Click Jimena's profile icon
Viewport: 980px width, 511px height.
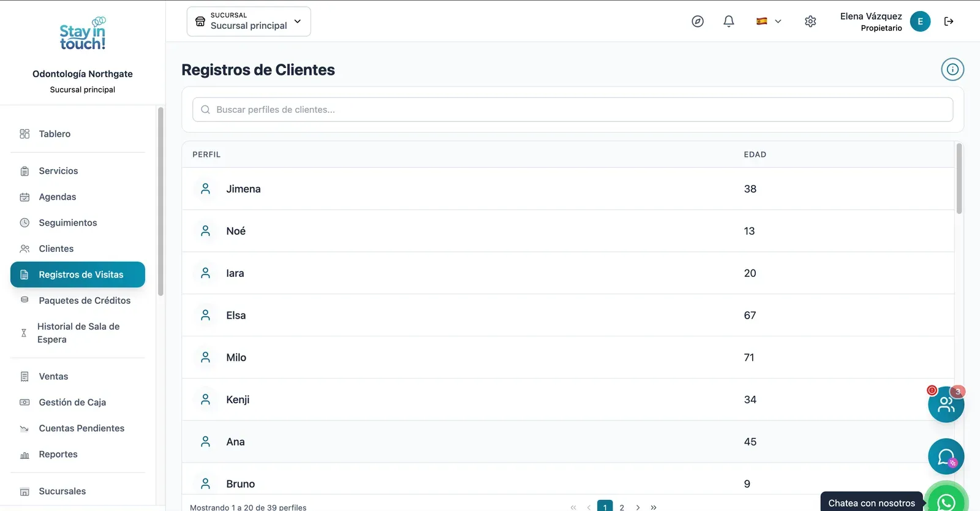click(x=206, y=189)
